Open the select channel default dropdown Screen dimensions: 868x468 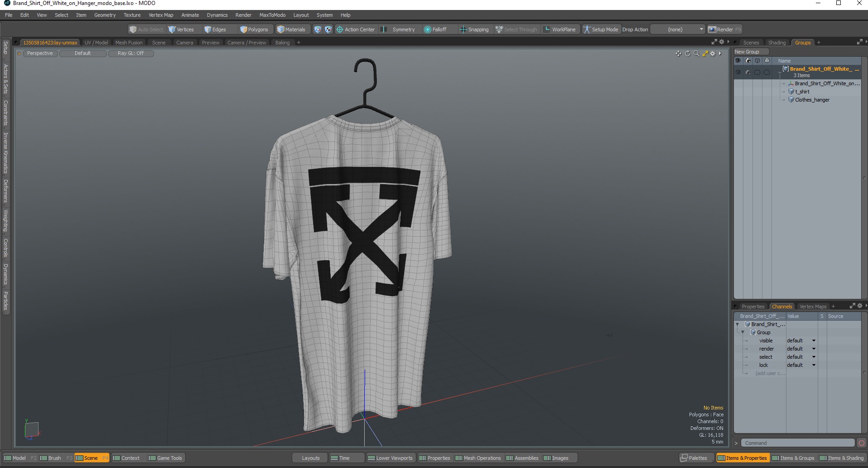(801, 357)
